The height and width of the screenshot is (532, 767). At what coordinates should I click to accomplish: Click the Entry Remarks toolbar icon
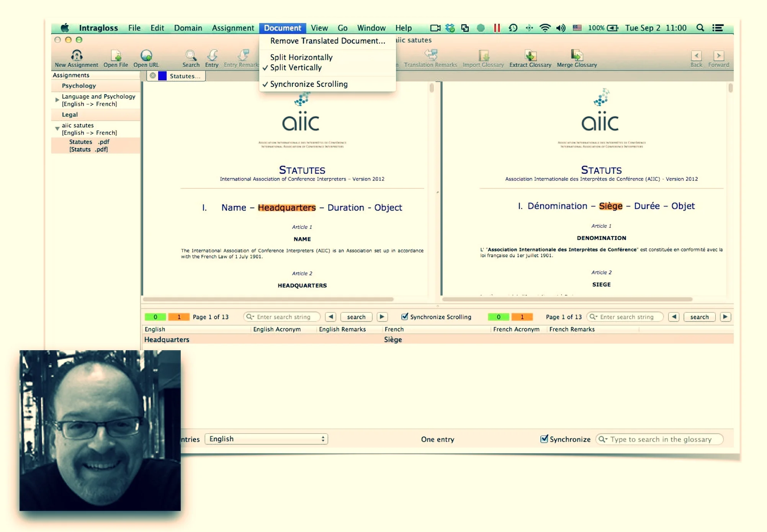click(x=243, y=55)
